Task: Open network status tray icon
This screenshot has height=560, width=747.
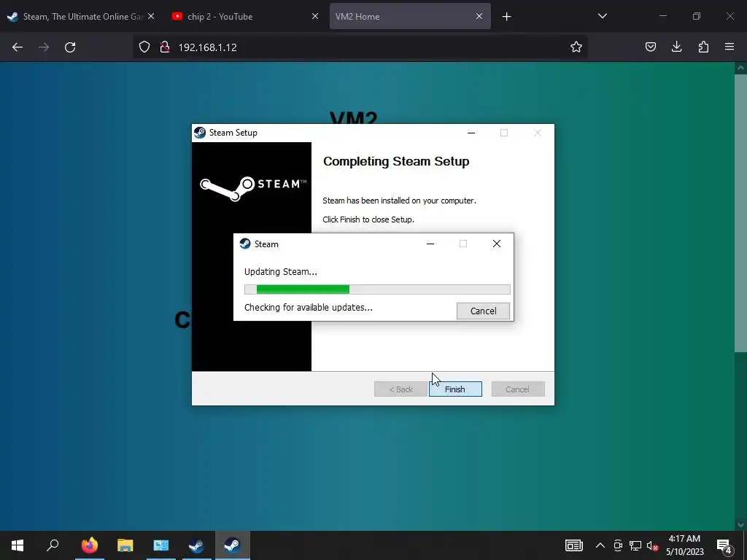Action: click(635, 545)
